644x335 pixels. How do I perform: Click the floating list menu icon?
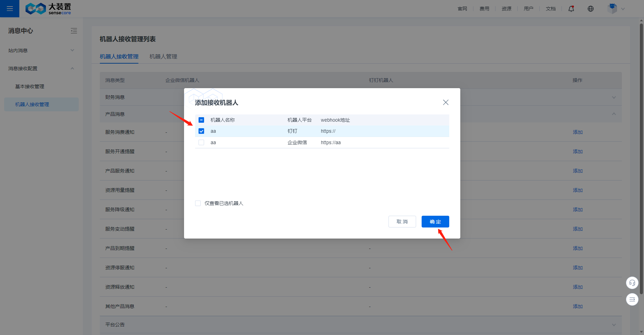(x=632, y=299)
